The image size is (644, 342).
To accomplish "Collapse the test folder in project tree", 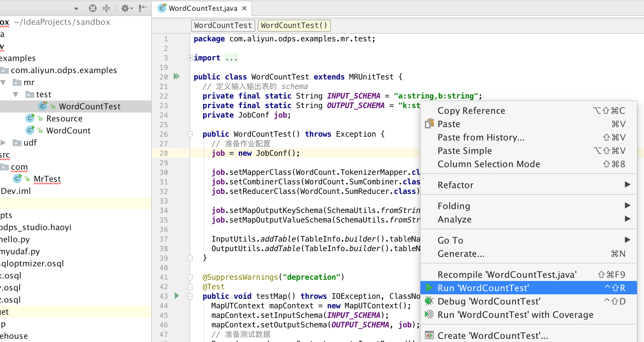I will pos(16,95).
